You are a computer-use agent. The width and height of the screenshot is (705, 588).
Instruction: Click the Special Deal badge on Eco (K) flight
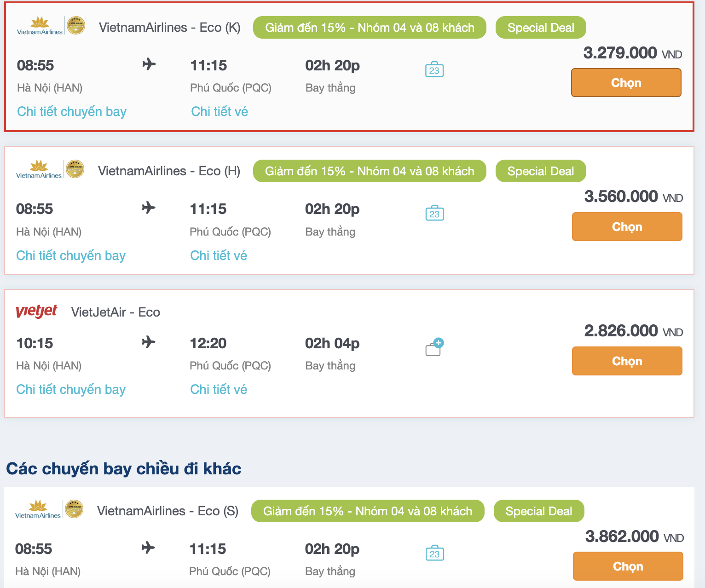pyautogui.click(x=541, y=28)
